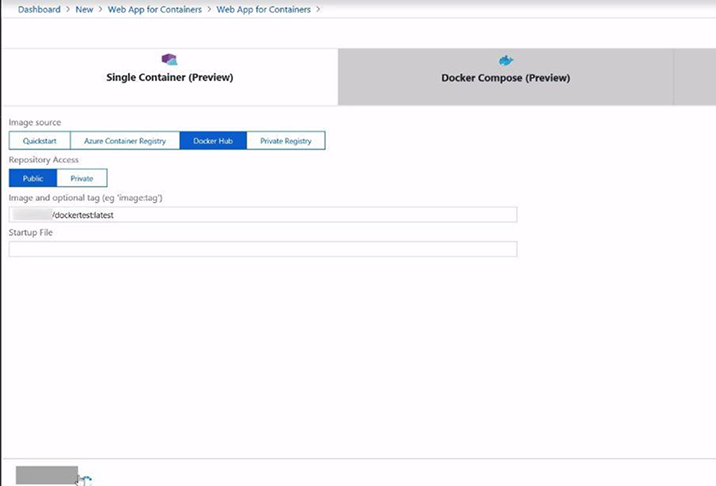The height and width of the screenshot is (486, 716).
Task: Click the trailing chevron ending the breadcrumb
Action: (x=319, y=9)
